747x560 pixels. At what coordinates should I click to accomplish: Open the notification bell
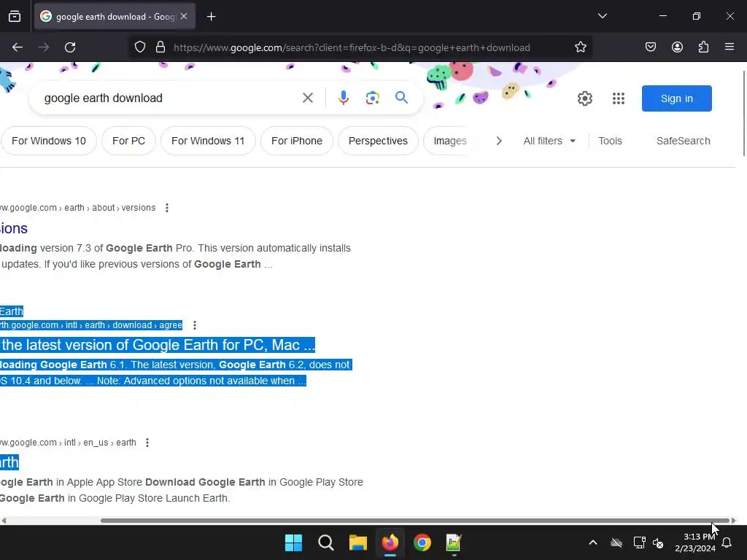(x=727, y=542)
